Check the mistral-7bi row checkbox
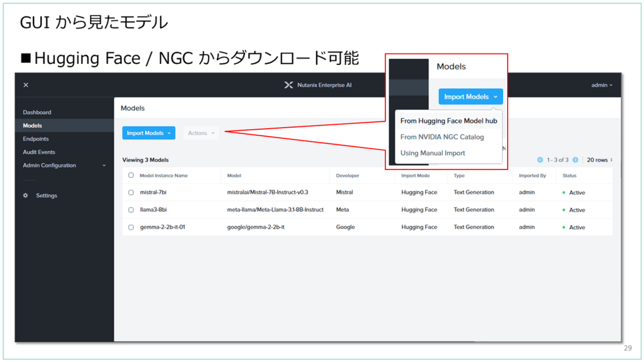Screen dimensions: 644x362 131,193
